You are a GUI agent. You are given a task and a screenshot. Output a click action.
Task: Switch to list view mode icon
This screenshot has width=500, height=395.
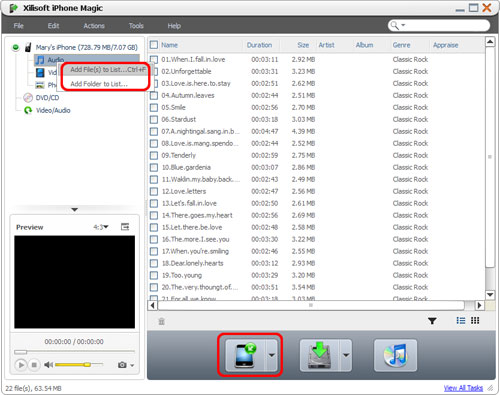pos(461,321)
